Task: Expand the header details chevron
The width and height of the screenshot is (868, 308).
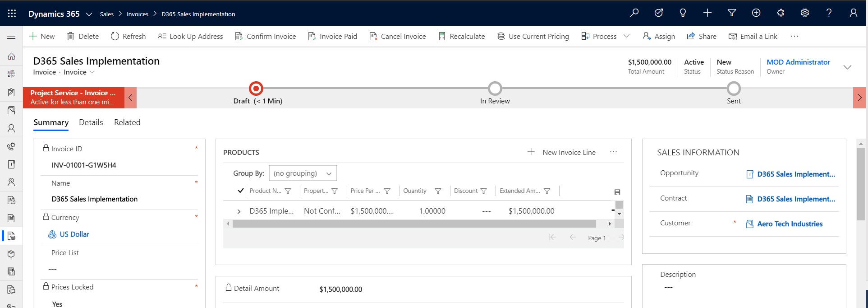Action: [847, 67]
